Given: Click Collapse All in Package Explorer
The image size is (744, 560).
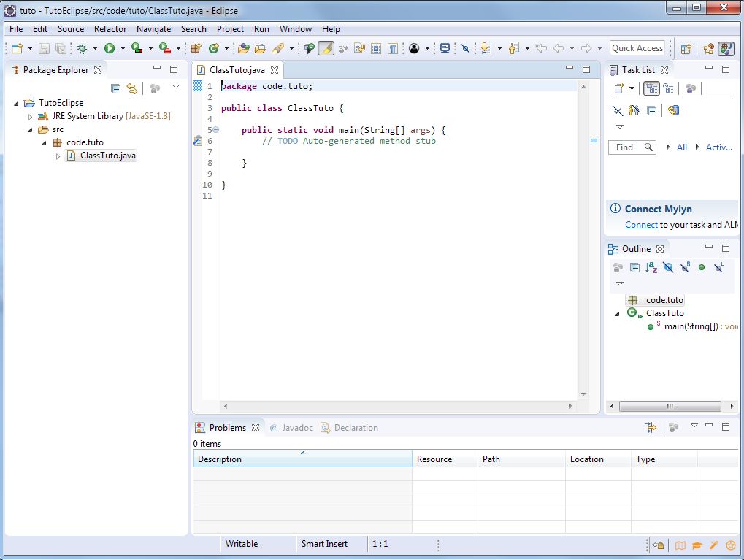Looking at the screenshot, I should pyautogui.click(x=115, y=88).
